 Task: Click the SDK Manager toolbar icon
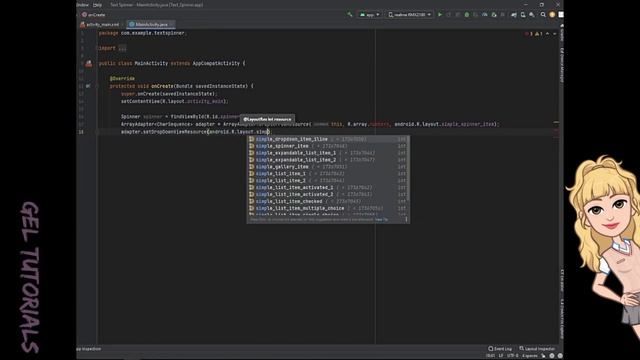coord(532,15)
